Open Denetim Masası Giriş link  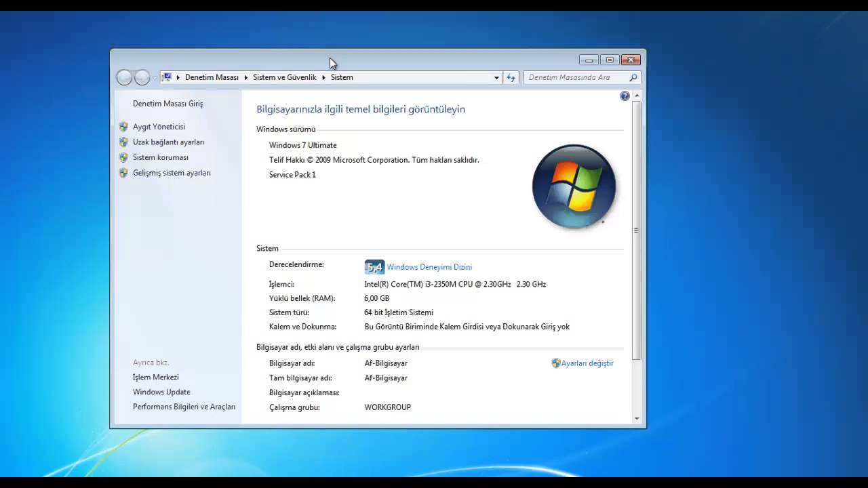click(x=167, y=104)
